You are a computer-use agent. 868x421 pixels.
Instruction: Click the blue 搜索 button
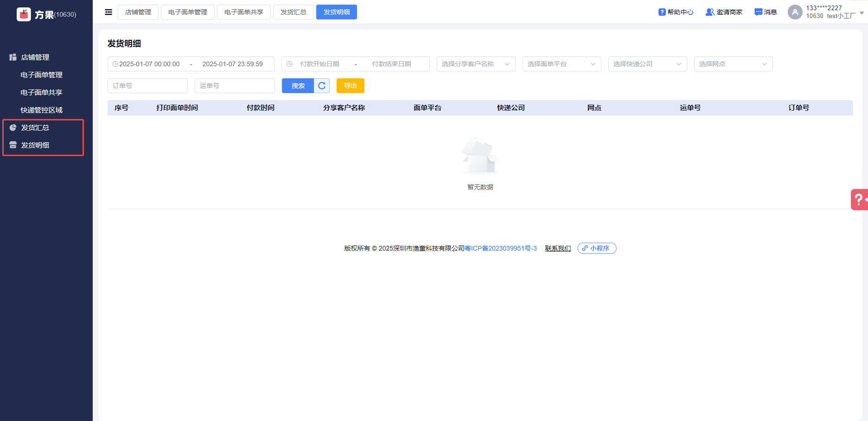coord(298,86)
